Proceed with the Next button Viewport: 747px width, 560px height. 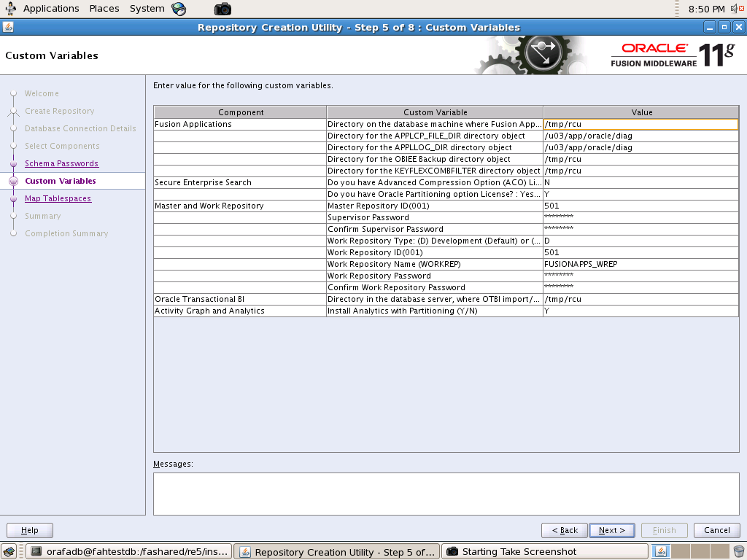[x=612, y=531]
